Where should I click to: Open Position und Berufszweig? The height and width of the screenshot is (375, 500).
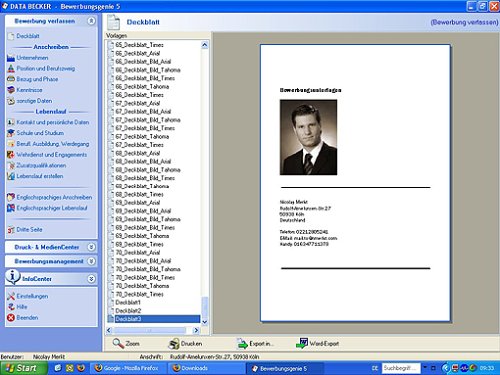coord(46,69)
